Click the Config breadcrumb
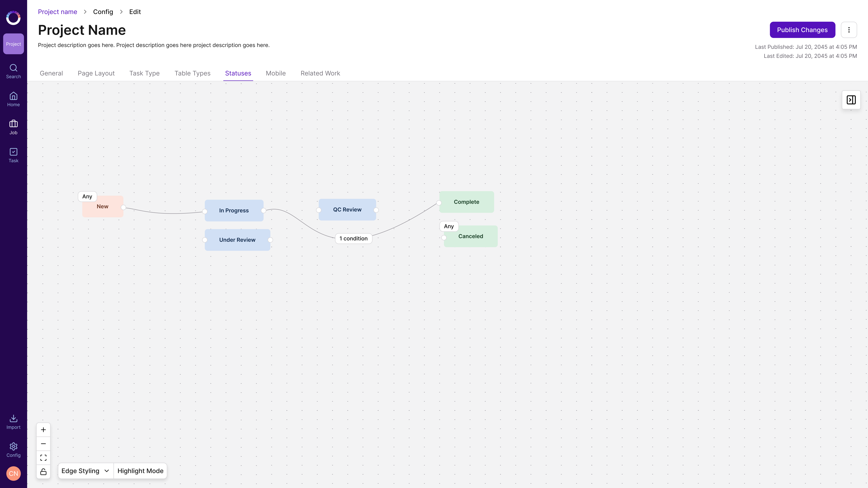Viewport: 868px width, 488px height. click(103, 12)
